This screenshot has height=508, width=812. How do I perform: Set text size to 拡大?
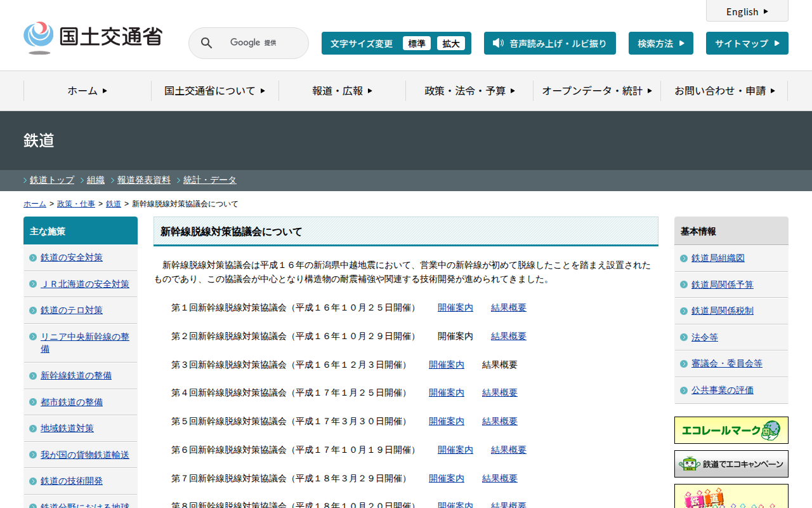451,43
